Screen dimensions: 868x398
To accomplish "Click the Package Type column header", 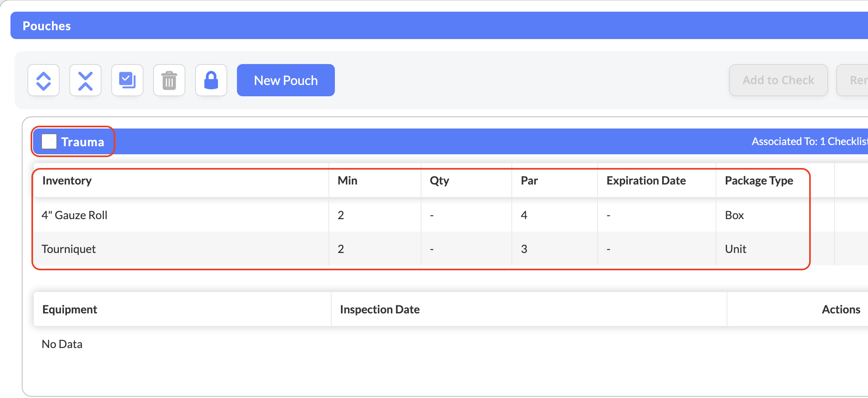I will coord(759,180).
